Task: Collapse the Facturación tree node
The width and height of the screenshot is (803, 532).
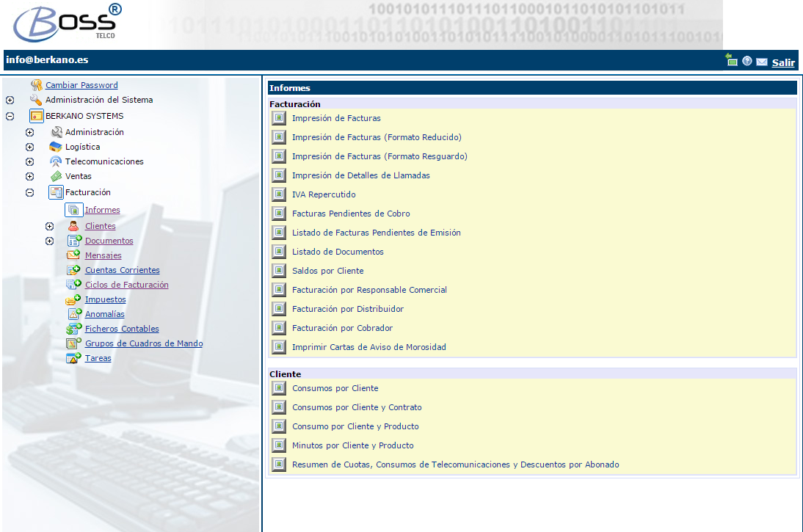Action: pyautogui.click(x=29, y=193)
